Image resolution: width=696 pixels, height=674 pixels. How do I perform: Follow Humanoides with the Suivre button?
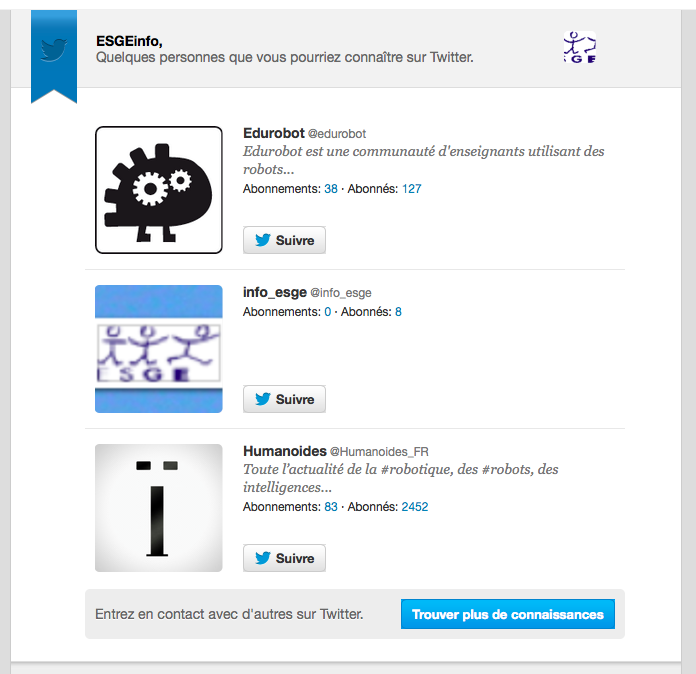(x=284, y=558)
